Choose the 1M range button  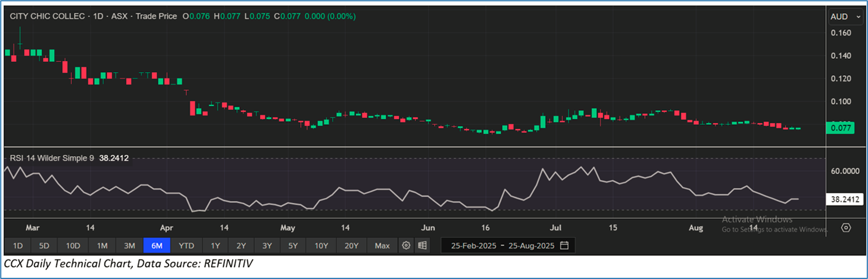coord(102,245)
